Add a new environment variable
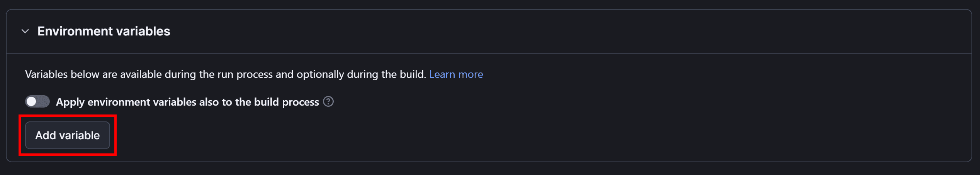The image size is (980, 175). coord(68,135)
